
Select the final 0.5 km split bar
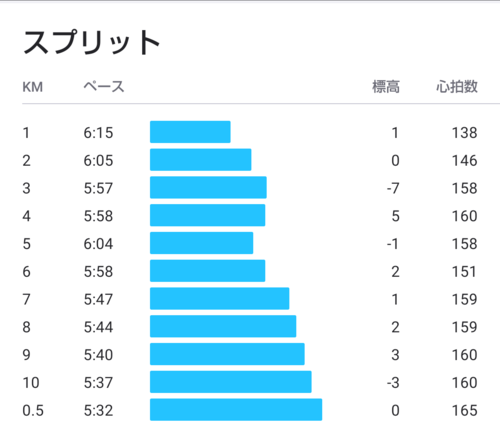(236, 410)
